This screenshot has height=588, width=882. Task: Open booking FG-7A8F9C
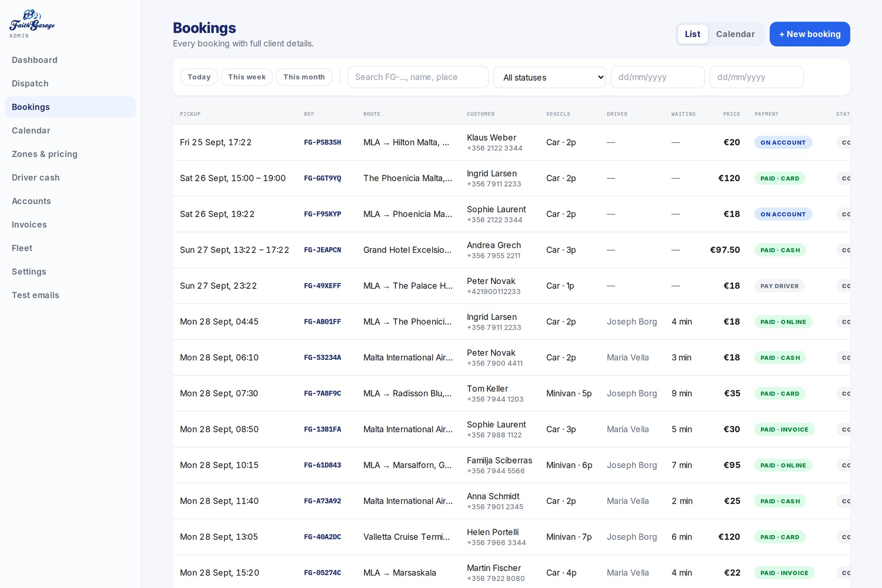(322, 393)
